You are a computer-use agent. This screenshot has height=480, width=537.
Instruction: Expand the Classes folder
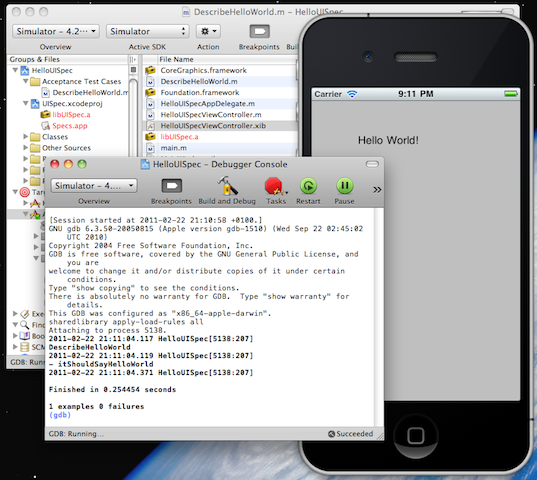pos(25,136)
